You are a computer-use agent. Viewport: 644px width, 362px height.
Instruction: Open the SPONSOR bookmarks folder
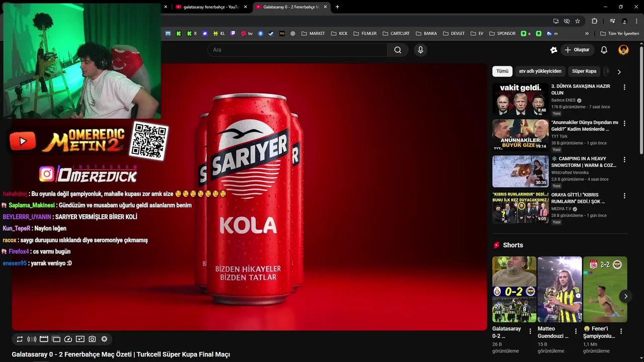point(502,34)
